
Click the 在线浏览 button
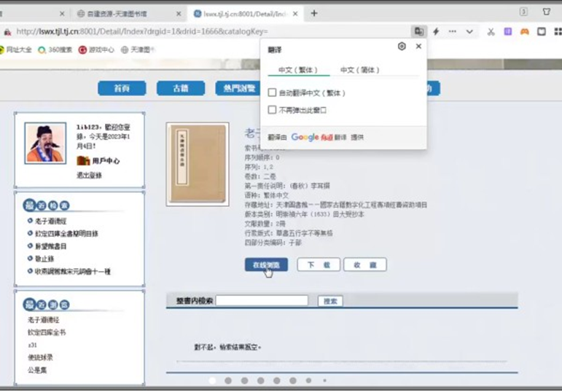pos(266,265)
